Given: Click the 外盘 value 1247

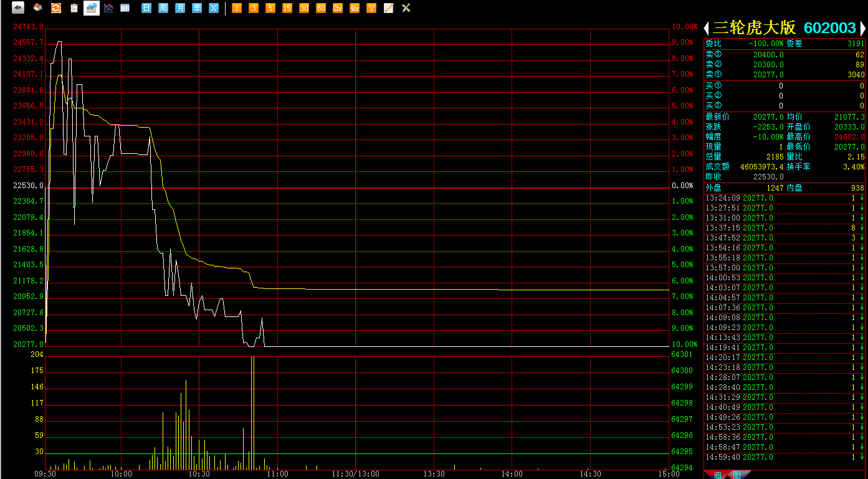Looking at the screenshot, I should (775, 187).
